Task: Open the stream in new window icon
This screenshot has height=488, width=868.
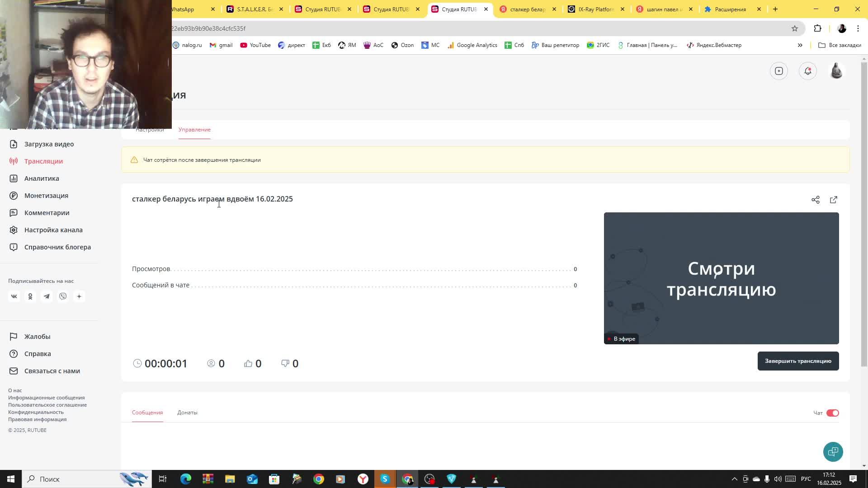Action: (x=834, y=200)
